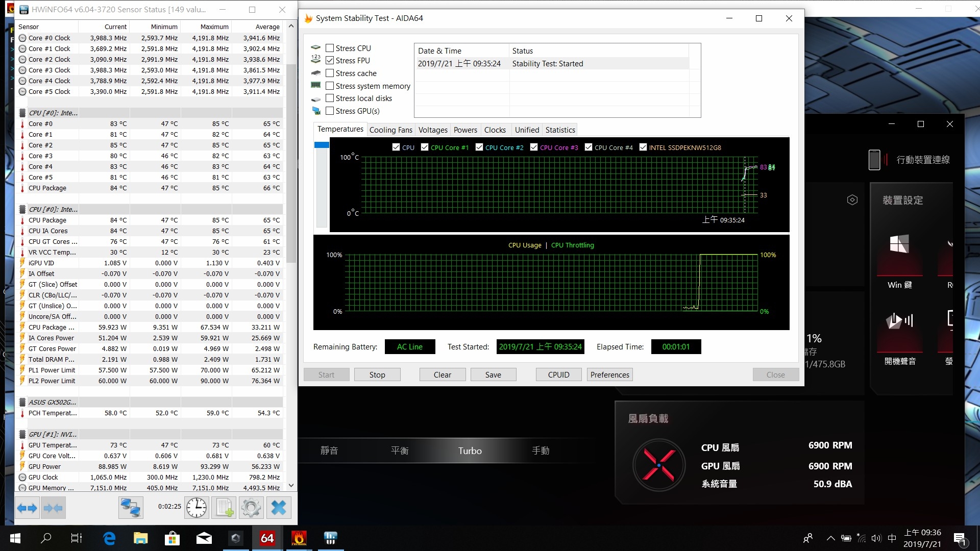Click AIDA64 temperature graph scale slider
The image size is (980, 551).
coord(322,145)
